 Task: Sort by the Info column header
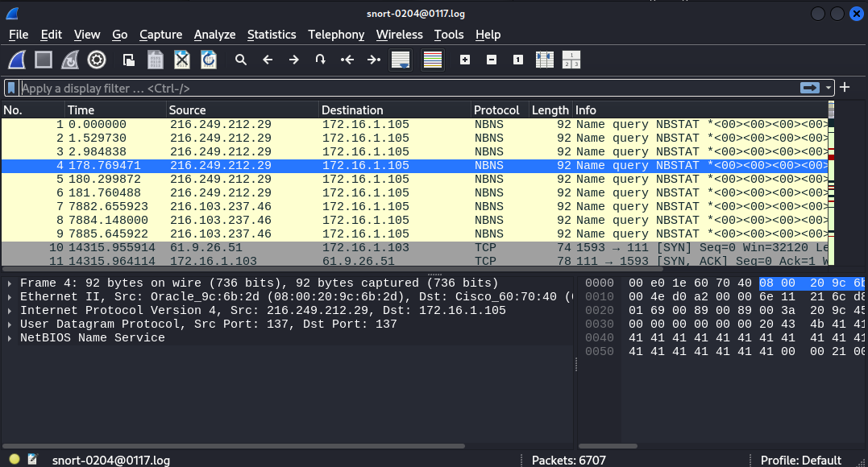pyautogui.click(x=700, y=110)
